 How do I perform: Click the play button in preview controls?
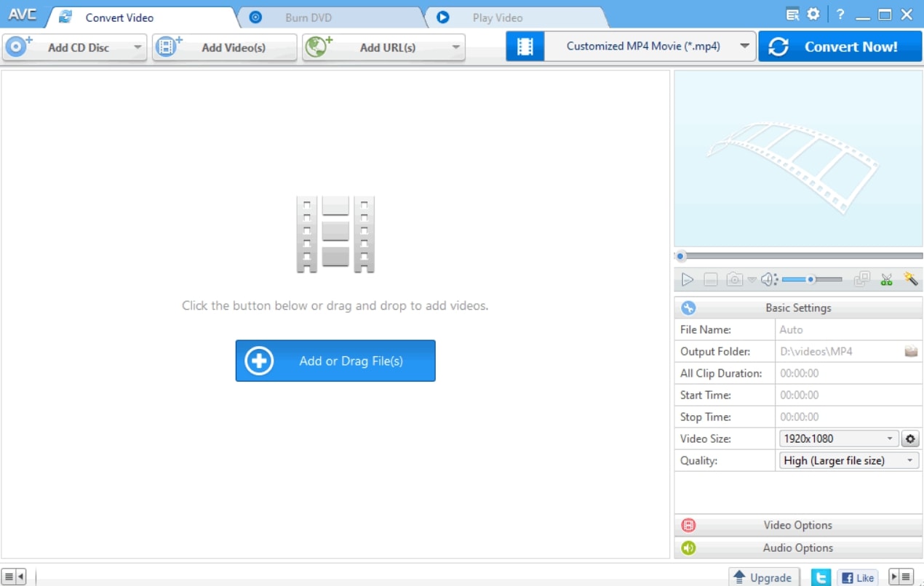click(687, 279)
